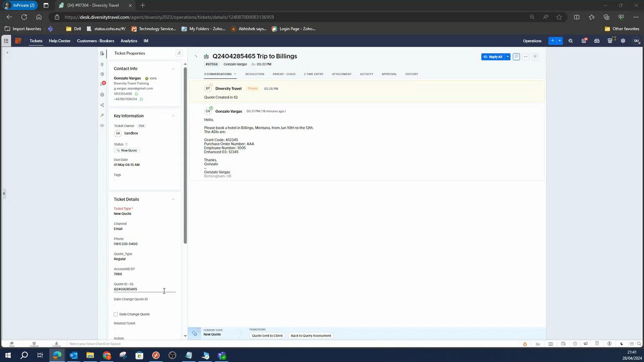Click WhatsApp icon next to 1612355400
This screenshot has width=644, height=362.
coord(136,94)
